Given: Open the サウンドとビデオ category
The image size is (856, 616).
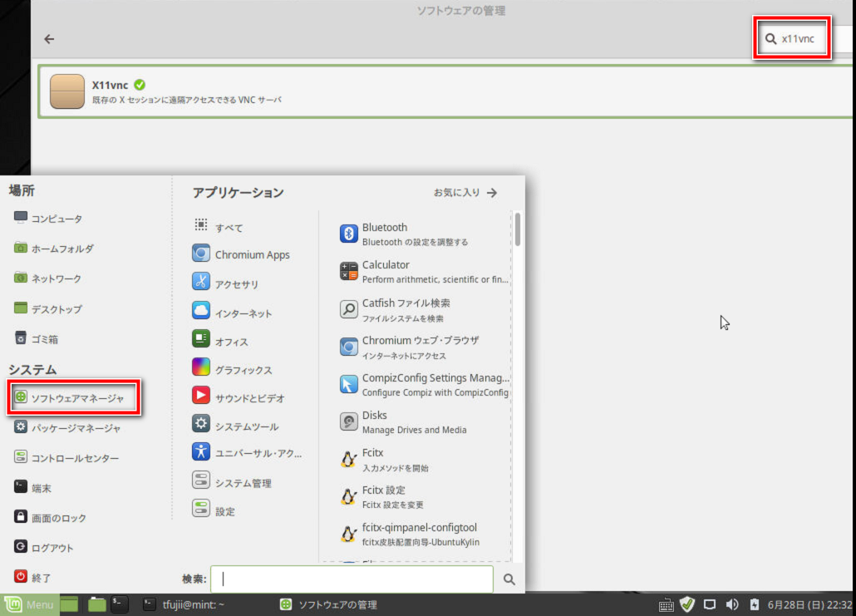Looking at the screenshot, I should (249, 398).
